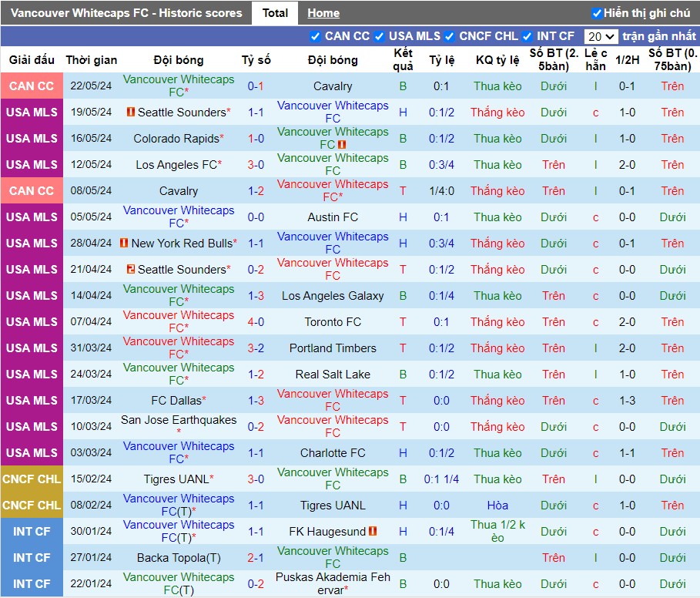Click the 1/4:0 odds in Cavalry 08/05/24 row
This screenshot has height=598, width=700.
pyautogui.click(x=441, y=191)
